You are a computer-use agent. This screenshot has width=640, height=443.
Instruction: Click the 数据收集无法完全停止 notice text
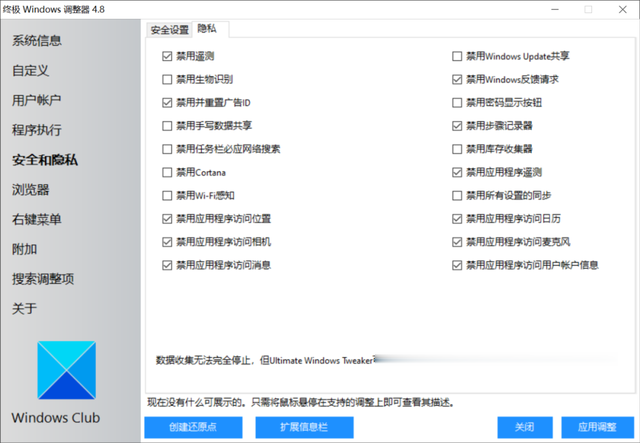pyautogui.click(x=265, y=360)
